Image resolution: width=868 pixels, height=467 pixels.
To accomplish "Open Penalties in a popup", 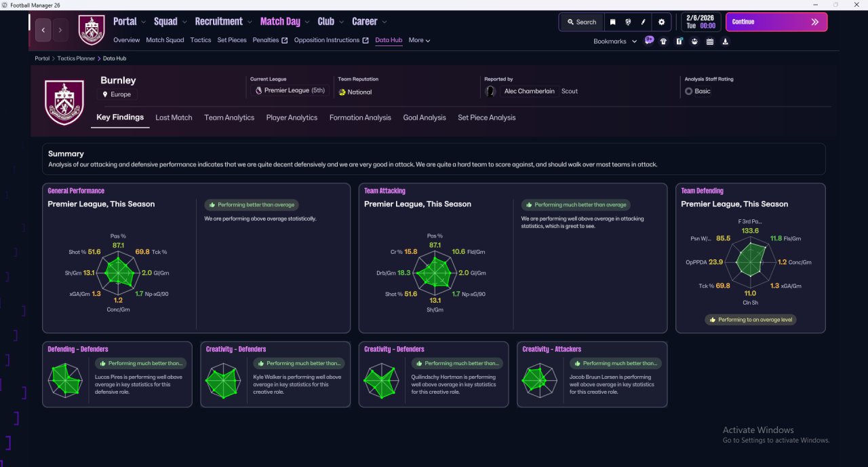I will [x=270, y=40].
